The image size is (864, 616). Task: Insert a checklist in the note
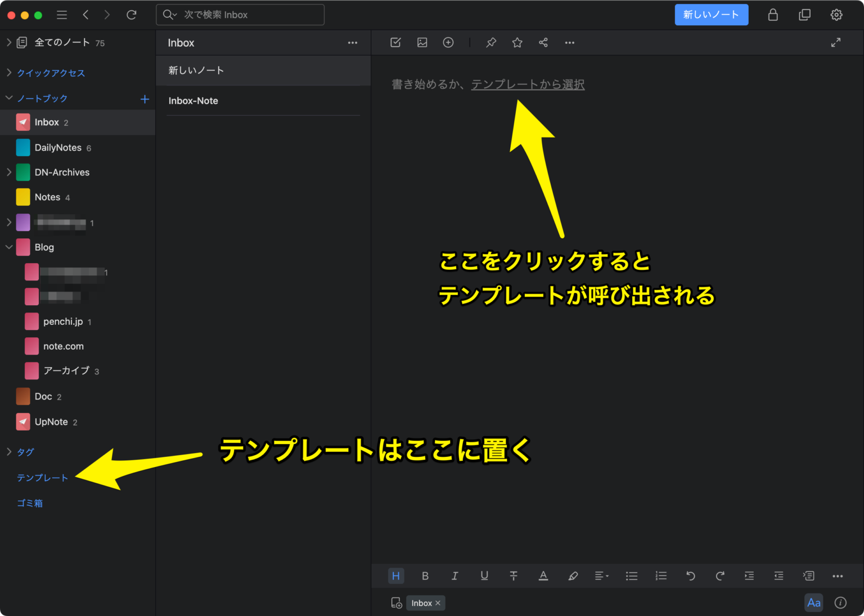(x=395, y=42)
